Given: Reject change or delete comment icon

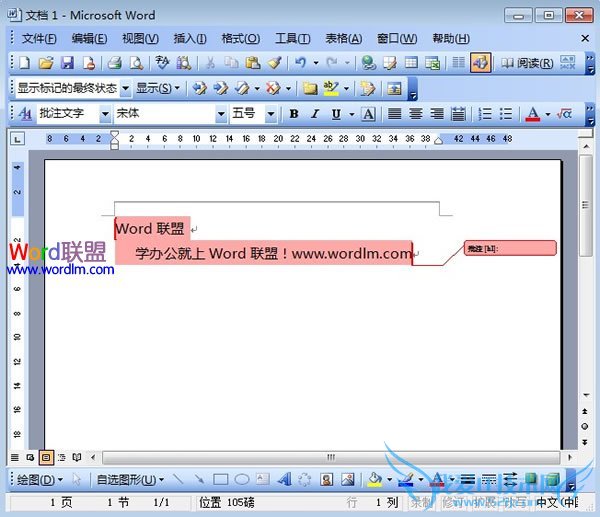Looking at the screenshot, I should tap(273, 88).
